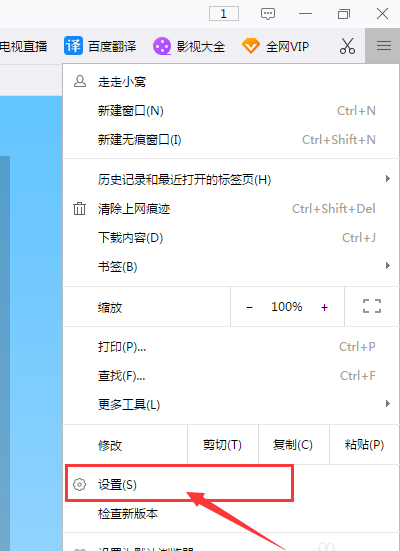
Task: Click the tab counter box showing 1
Action: pyautogui.click(x=224, y=14)
